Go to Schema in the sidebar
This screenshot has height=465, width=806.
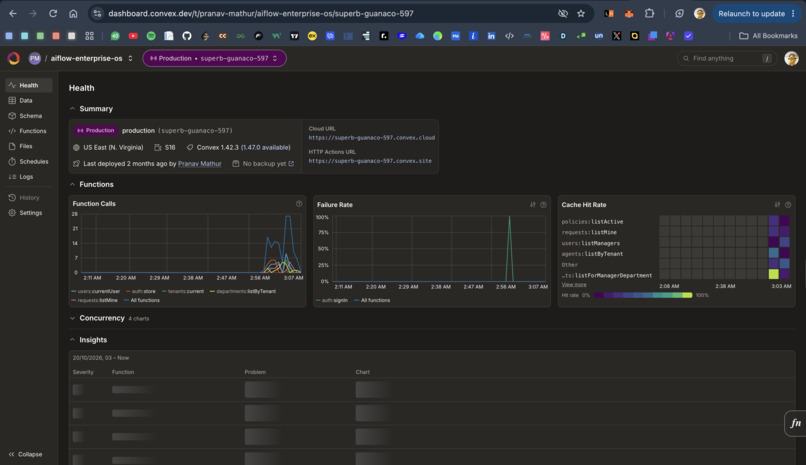click(x=29, y=116)
